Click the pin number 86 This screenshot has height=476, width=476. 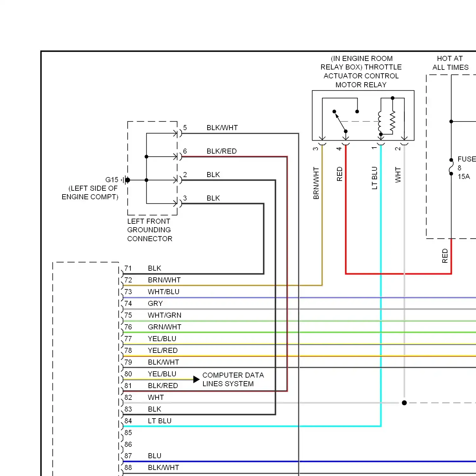click(x=128, y=444)
